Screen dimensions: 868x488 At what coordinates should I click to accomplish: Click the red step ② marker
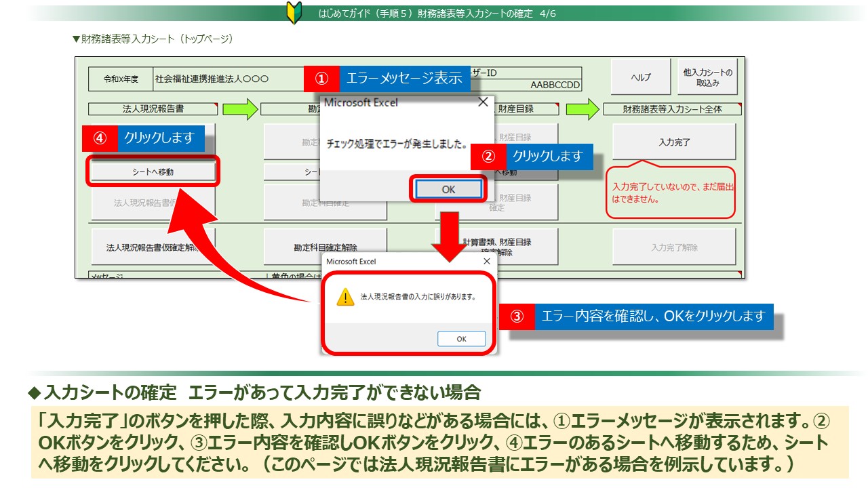pos(488,156)
